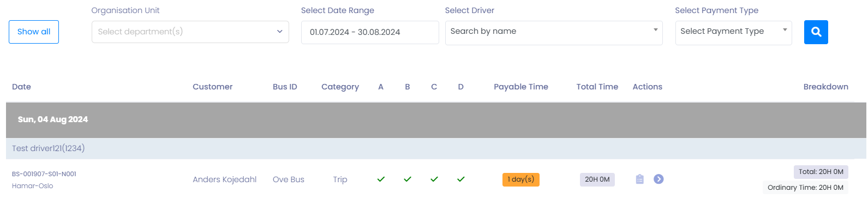Click the blue arrow circle action icon
Viewport: 868px width, 210px height.
click(x=659, y=179)
